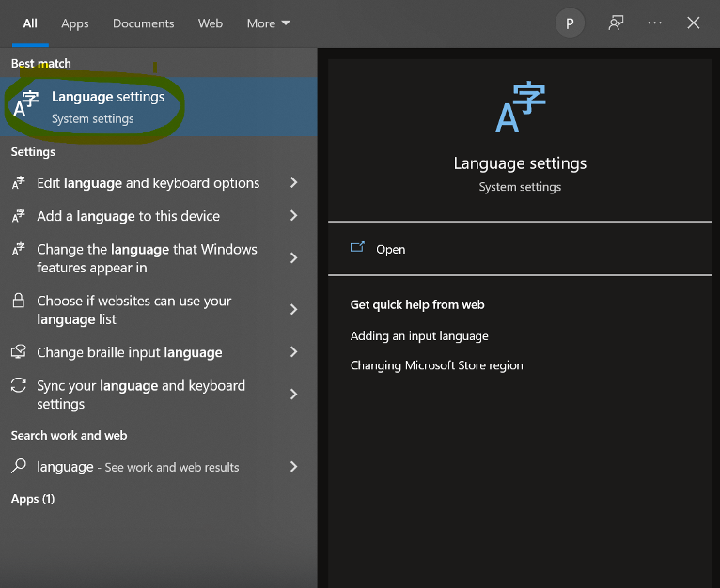The height and width of the screenshot is (588, 720).
Task: Click the braille input language icon
Action: pyautogui.click(x=19, y=351)
